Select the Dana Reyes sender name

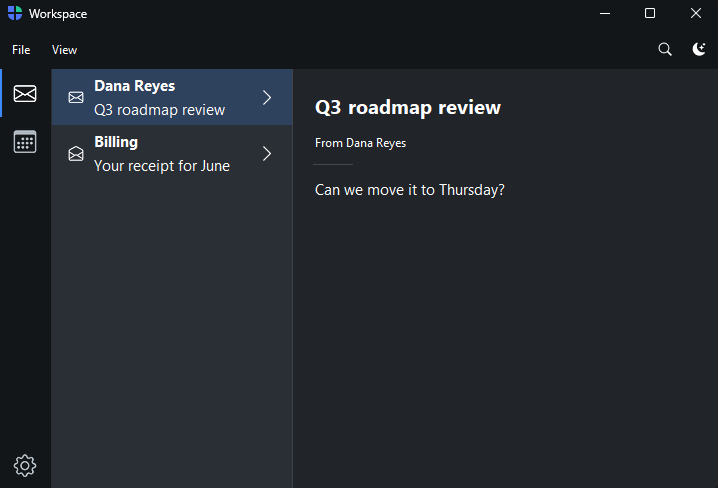coord(135,86)
